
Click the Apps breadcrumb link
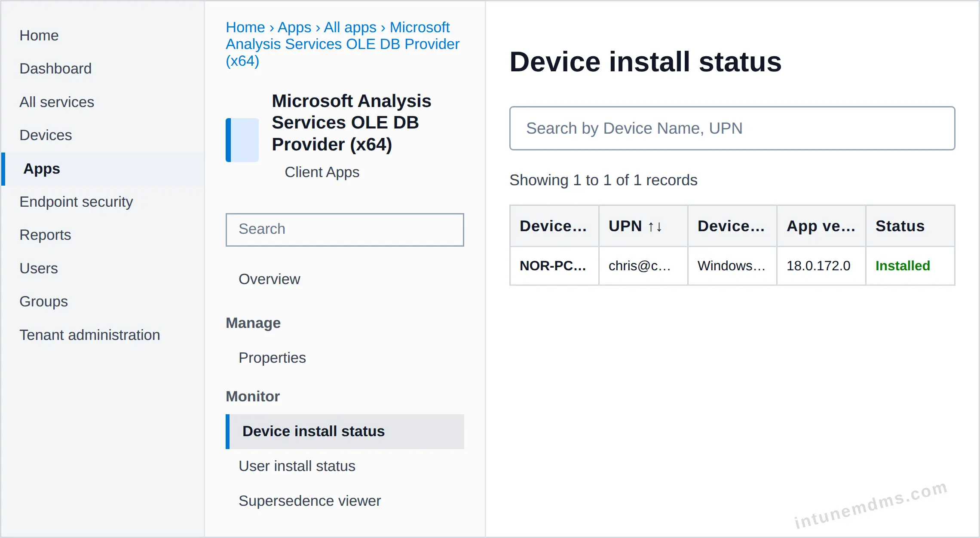point(294,27)
